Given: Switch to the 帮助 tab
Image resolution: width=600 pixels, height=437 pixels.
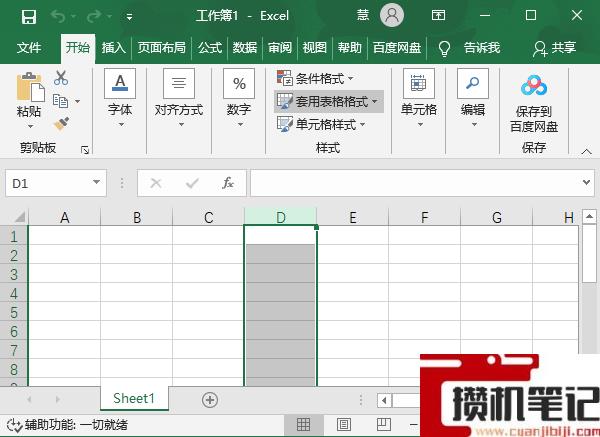Looking at the screenshot, I should pos(349,47).
